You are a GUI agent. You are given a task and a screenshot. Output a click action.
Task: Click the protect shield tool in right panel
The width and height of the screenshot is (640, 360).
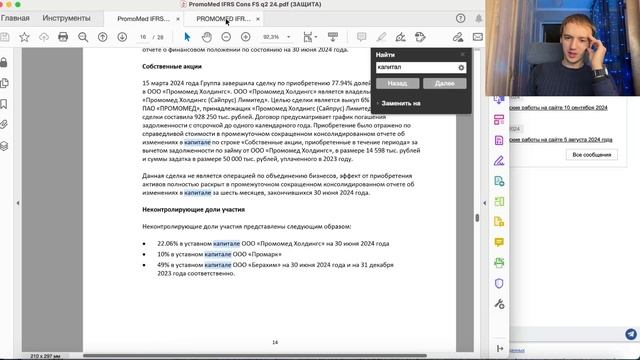pos(499,283)
